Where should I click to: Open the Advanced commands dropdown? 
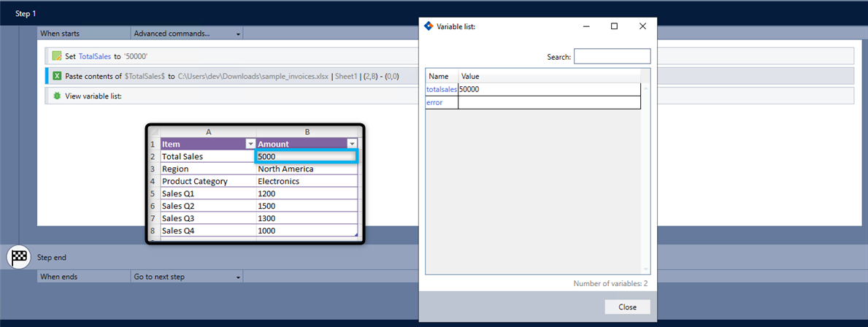(187, 34)
